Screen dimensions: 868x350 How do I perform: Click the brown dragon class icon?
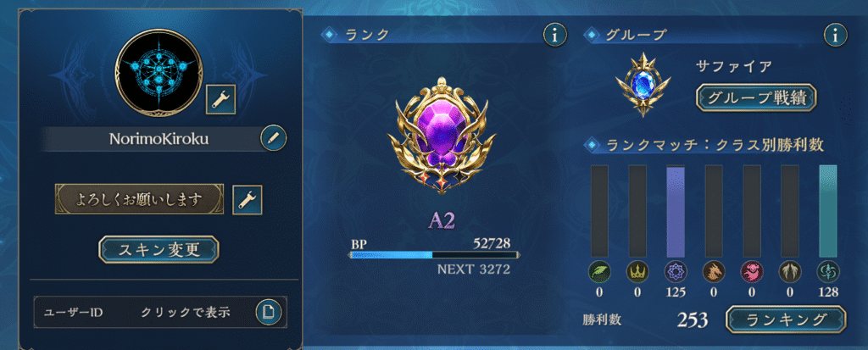(x=714, y=273)
